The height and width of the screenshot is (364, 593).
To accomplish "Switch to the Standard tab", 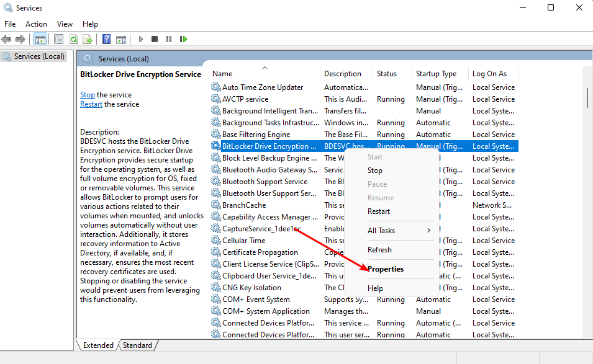I will tap(137, 345).
